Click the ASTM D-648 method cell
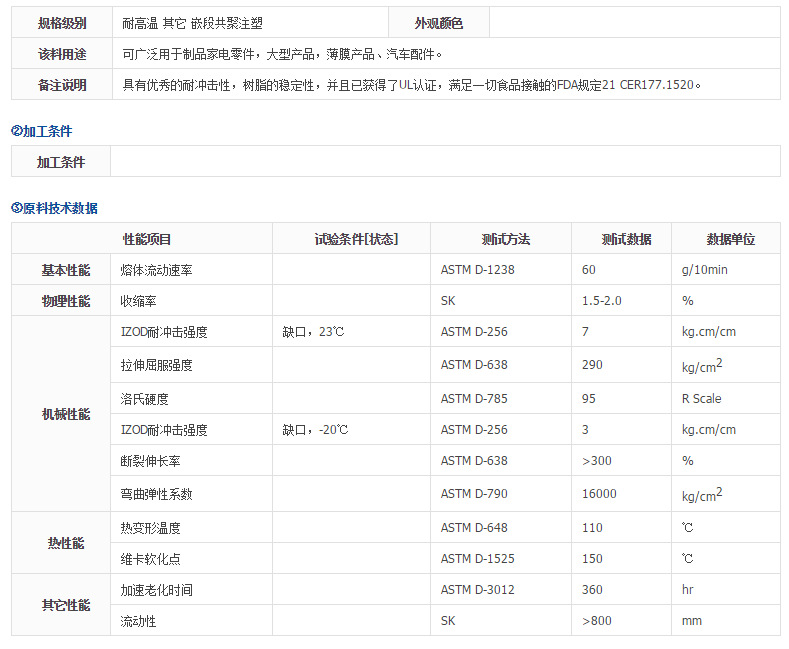 (501, 528)
